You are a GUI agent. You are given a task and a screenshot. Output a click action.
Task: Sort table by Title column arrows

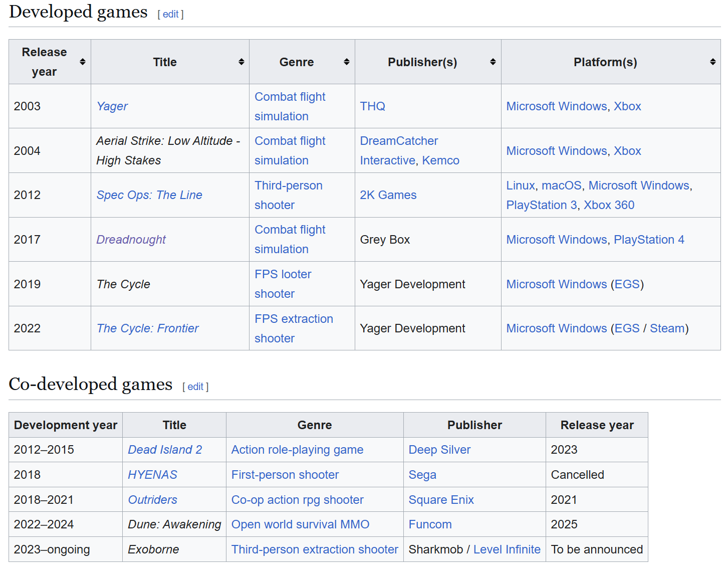[x=241, y=62]
